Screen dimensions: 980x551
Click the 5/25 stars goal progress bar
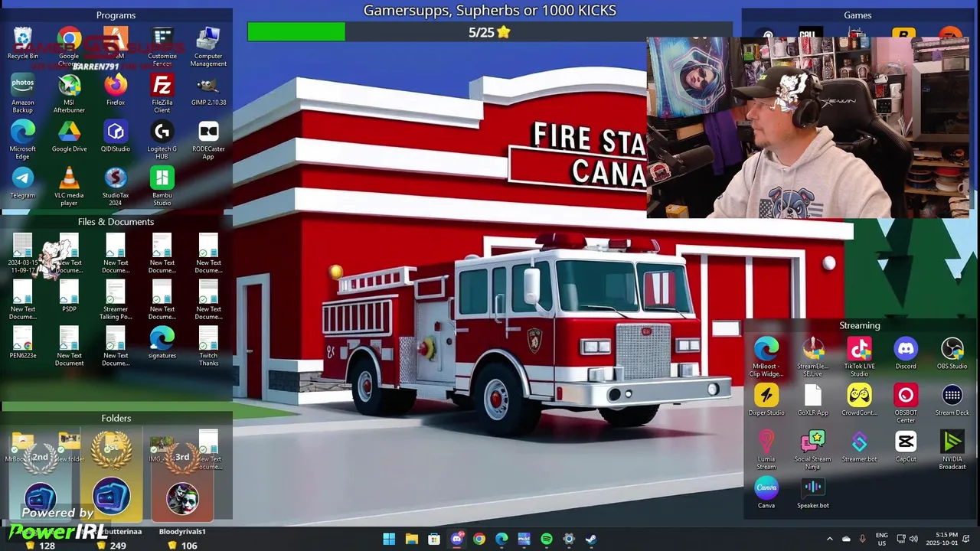tap(490, 32)
